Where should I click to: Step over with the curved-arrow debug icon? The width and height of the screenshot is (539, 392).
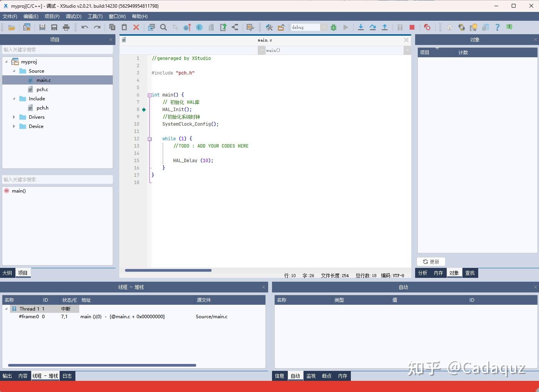tap(373, 27)
